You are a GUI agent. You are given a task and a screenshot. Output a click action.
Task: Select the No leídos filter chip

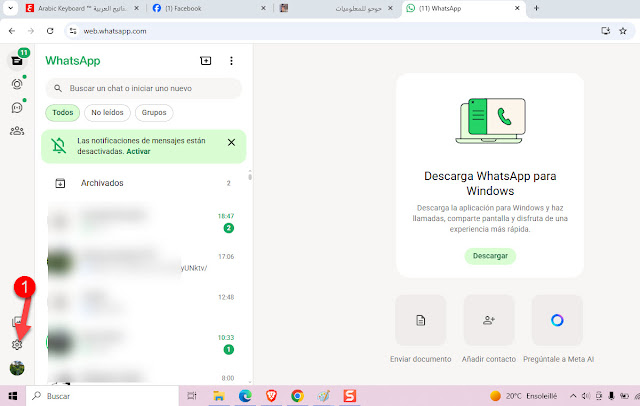pos(107,113)
